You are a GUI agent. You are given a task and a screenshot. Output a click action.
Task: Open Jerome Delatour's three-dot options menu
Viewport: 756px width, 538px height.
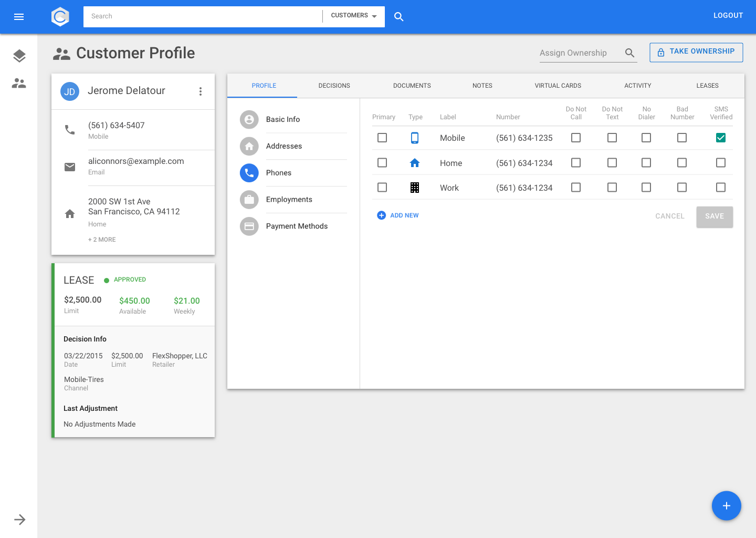click(201, 91)
